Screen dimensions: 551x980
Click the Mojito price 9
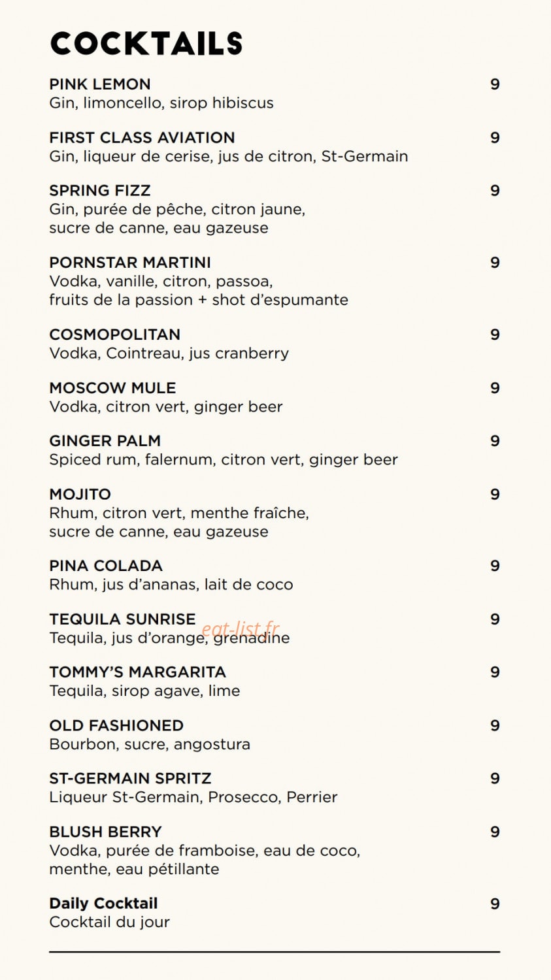point(495,495)
